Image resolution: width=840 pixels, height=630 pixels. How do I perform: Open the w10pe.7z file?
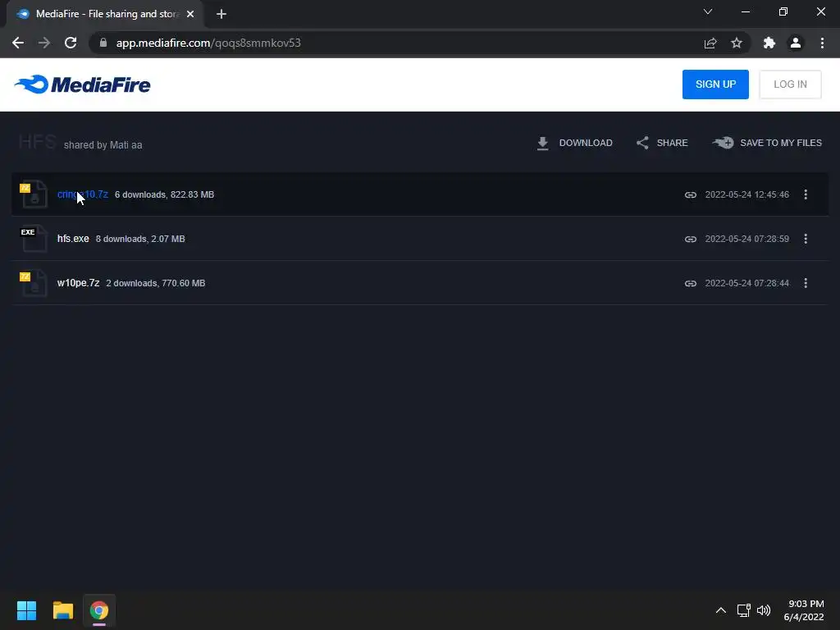coord(78,283)
